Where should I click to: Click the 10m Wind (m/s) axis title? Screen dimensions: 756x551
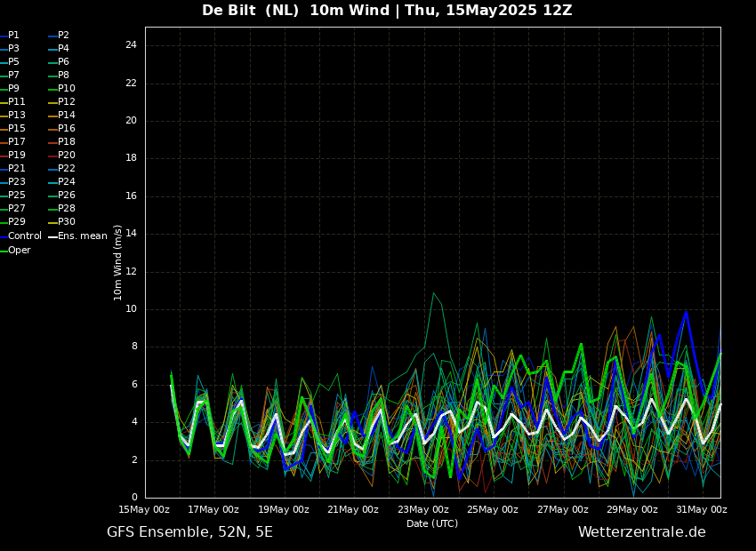118,262
